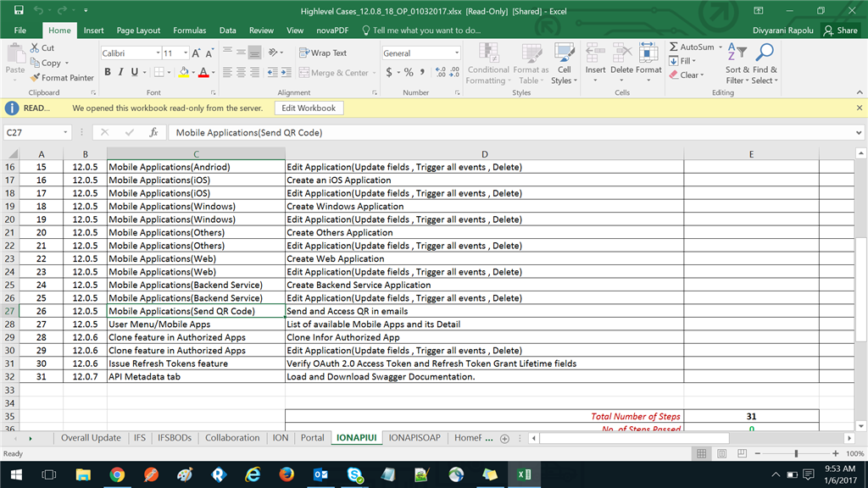Click the Undo arrow icon
The height and width of the screenshot is (488, 868).
click(38, 10)
